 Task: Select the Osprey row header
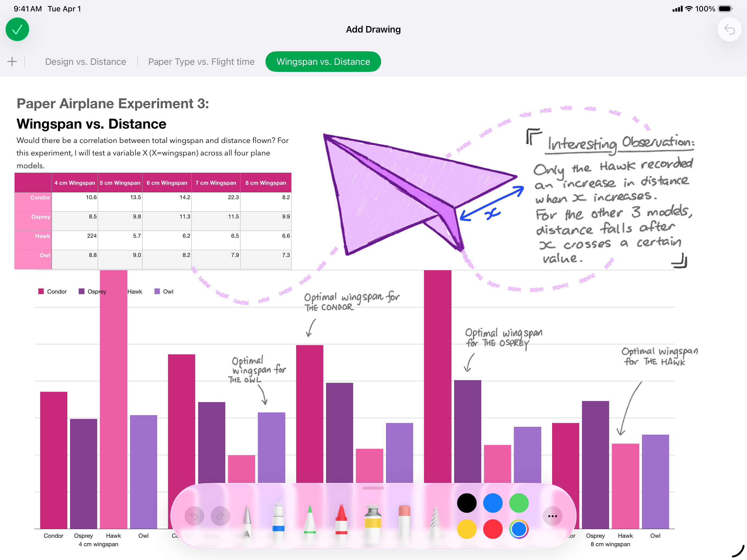pyautogui.click(x=33, y=221)
